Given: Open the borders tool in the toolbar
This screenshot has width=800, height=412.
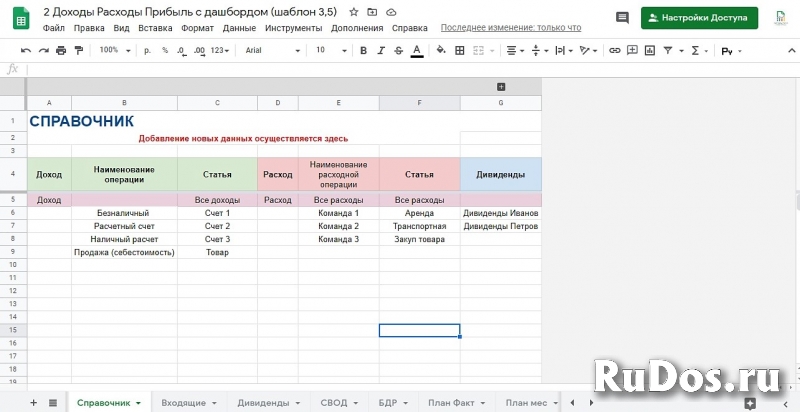Looking at the screenshot, I should click(461, 50).
